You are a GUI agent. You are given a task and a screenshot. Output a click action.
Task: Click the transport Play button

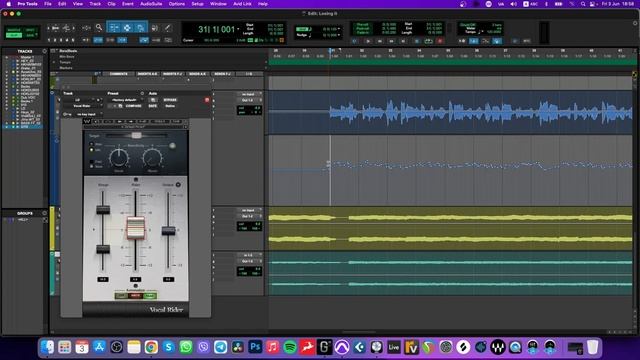[x=368, y=41]
